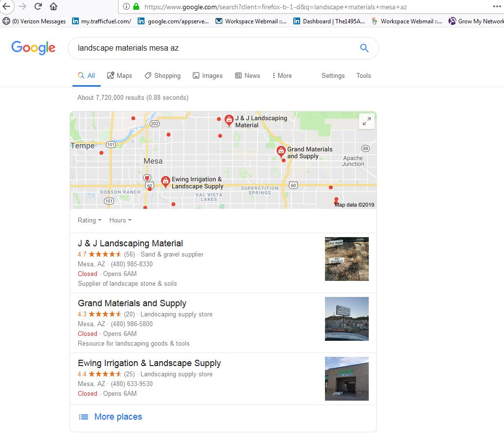Open the J & J Landscaping Material listing

tap(130, 243)
